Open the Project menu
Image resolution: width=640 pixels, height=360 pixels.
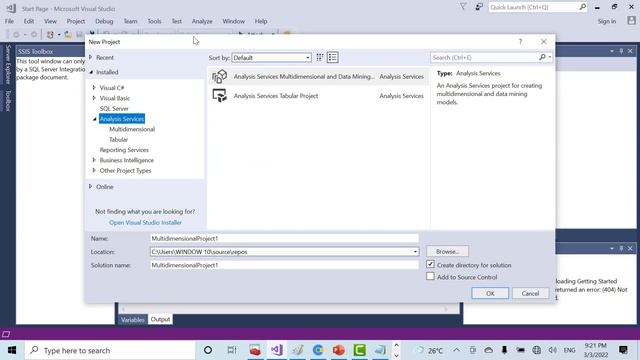[x=76, y=21]
